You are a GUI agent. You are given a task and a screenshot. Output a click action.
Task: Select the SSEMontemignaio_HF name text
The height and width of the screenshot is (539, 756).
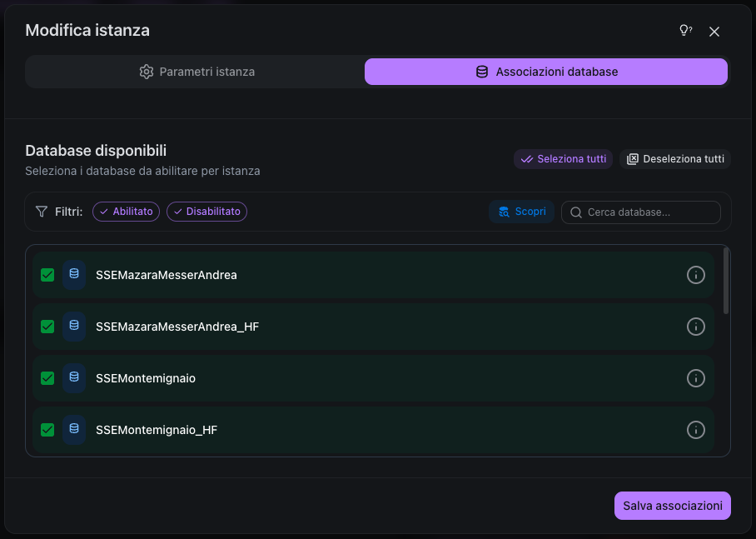pos(157,430)
